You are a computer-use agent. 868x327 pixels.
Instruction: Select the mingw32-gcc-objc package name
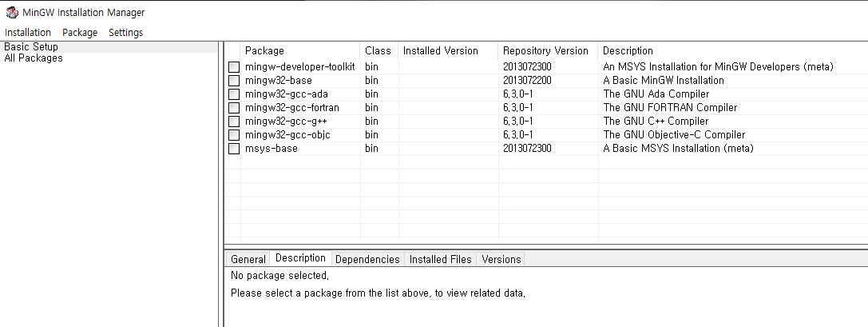(287, 135)
